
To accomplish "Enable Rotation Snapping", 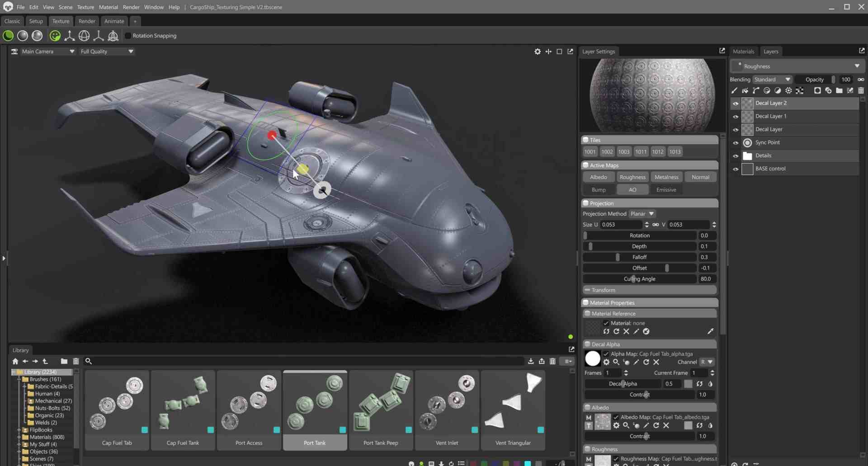I will pyautogui.click(x=128, y=36).
